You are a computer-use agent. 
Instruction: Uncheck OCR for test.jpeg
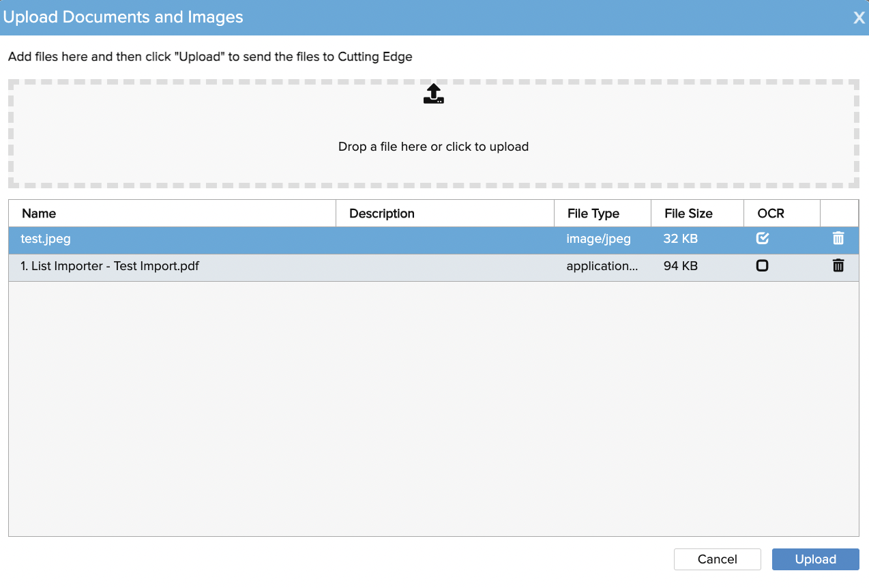click(763, 239)
